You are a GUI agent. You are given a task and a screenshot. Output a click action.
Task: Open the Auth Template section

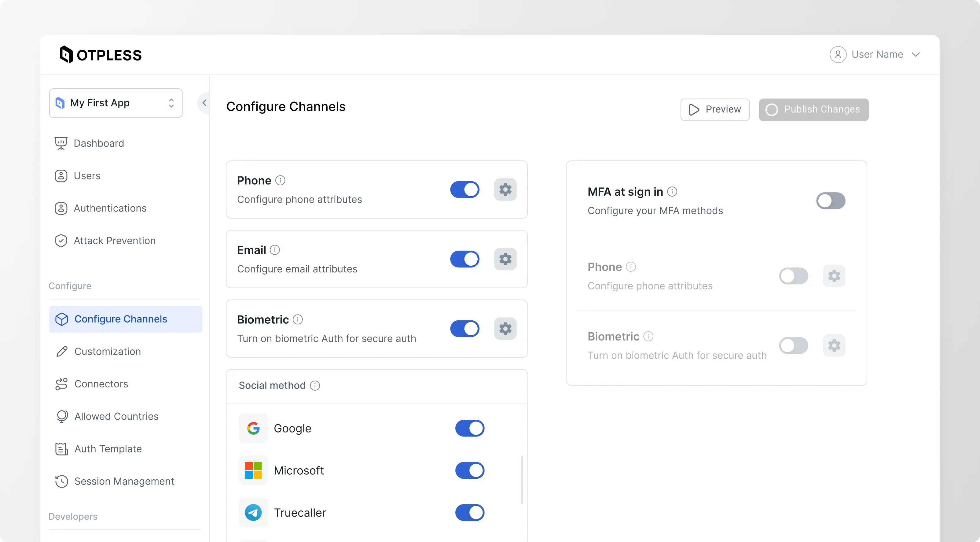coord(108,449)
